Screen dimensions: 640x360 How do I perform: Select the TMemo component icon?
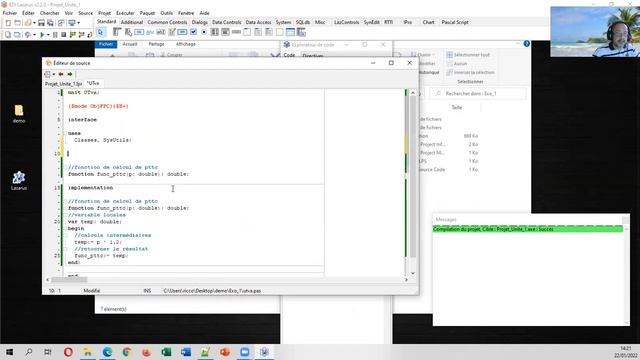click(x=172, y=32)
